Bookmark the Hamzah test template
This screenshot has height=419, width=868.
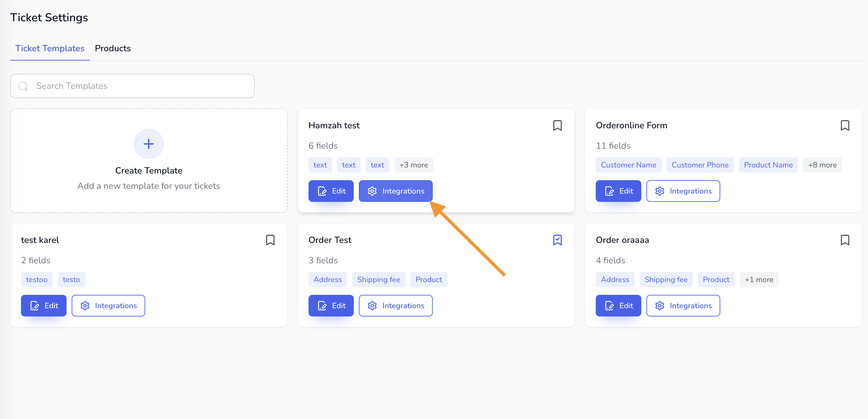point(557,125)
